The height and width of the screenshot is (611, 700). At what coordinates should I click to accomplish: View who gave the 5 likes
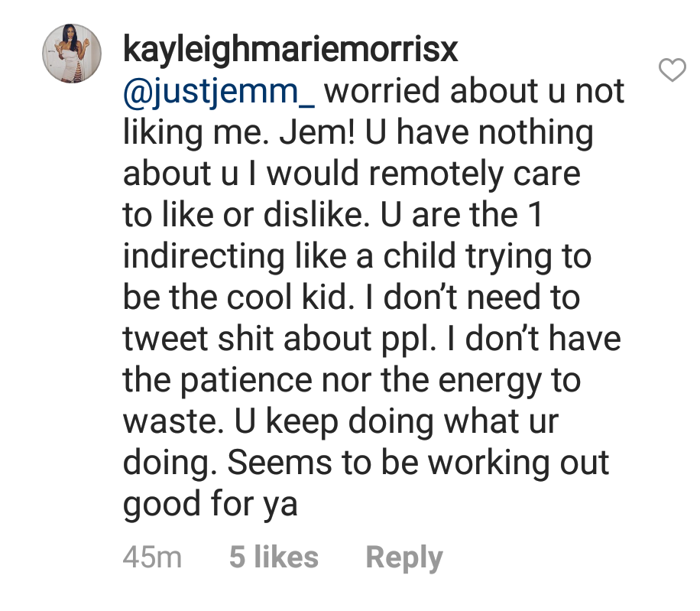tap(274, 557)
